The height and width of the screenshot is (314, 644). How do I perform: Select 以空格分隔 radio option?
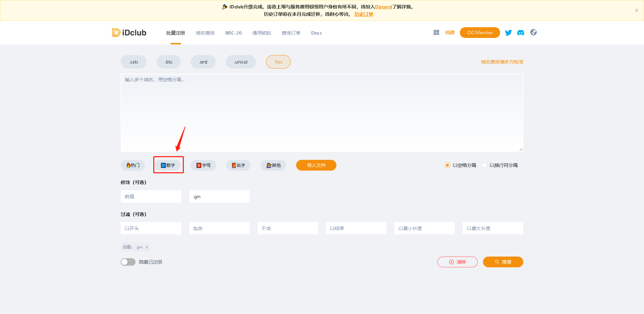pos(447,165)
